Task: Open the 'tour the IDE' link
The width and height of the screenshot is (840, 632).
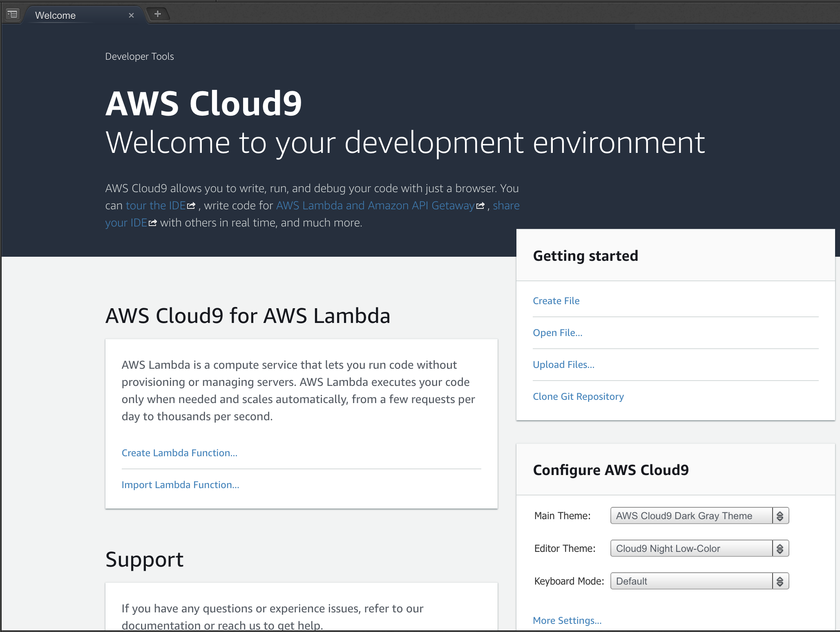Action: click(156, 205)
